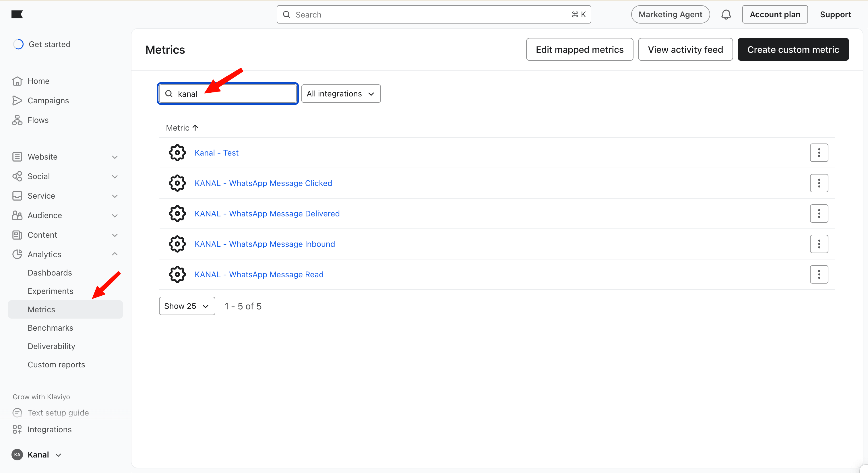Click the notifications bell icon
The width and height of the screenshot is (868, 473).
coord(726,14)
